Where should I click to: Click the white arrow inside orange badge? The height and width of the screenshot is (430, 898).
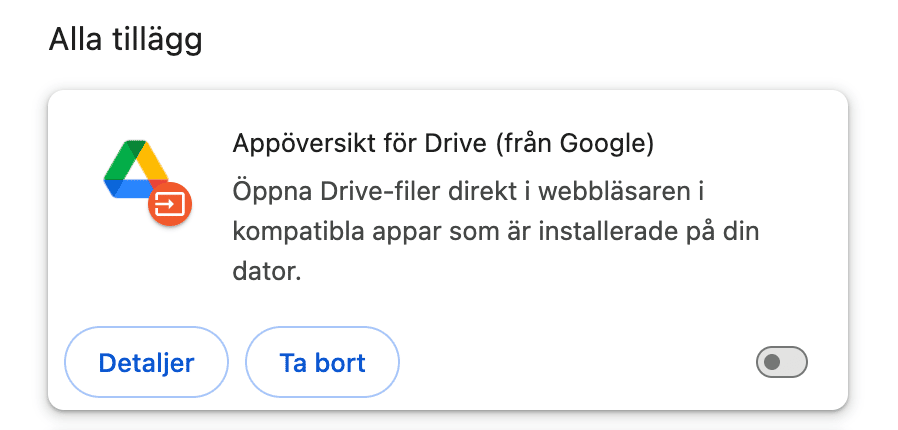point(170,204)
